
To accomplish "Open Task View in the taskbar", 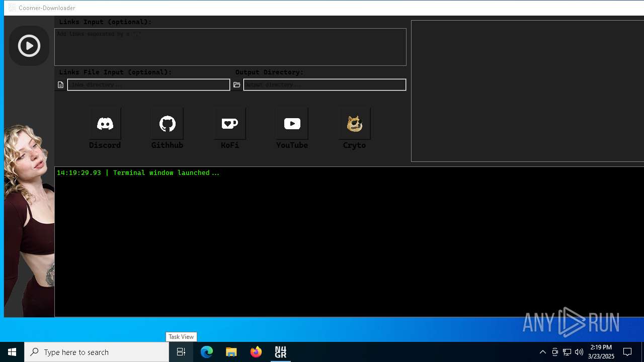I will (181, 352).
